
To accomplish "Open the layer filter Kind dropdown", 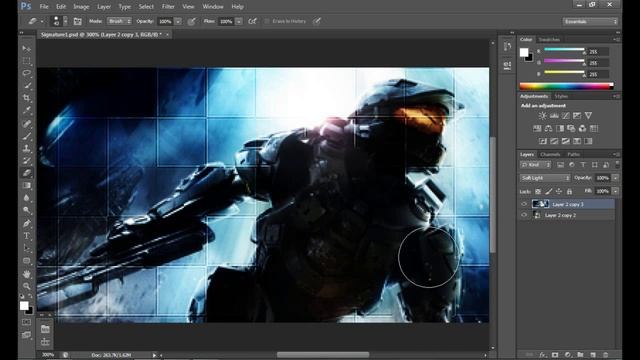I will point(535,165).
